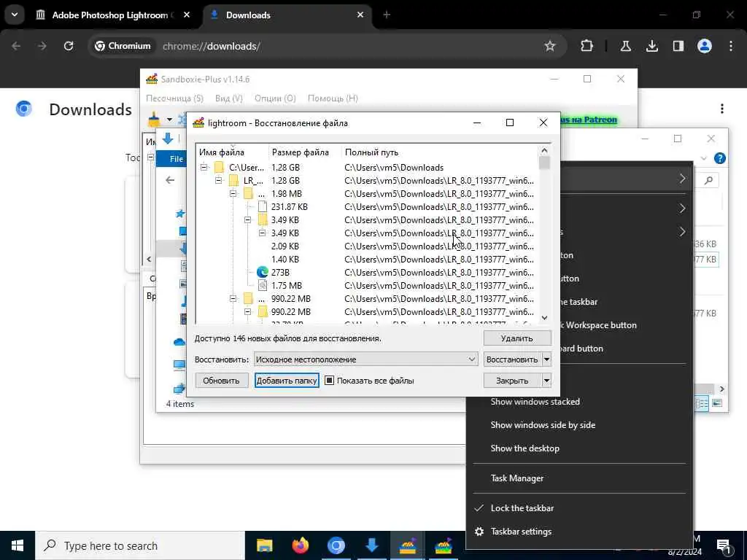Viewport: 747px width, 560px height.
Task: Choose 'Show windows stacked' in context menu
Action: 535,402
